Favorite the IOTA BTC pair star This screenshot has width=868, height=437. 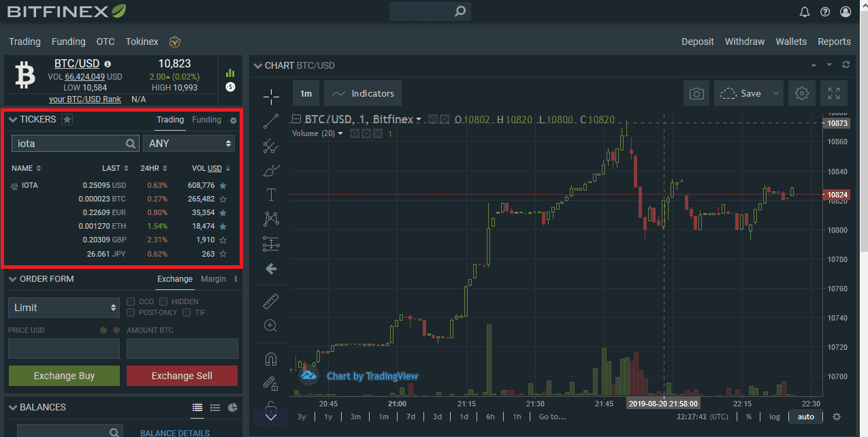click(223, 199)
